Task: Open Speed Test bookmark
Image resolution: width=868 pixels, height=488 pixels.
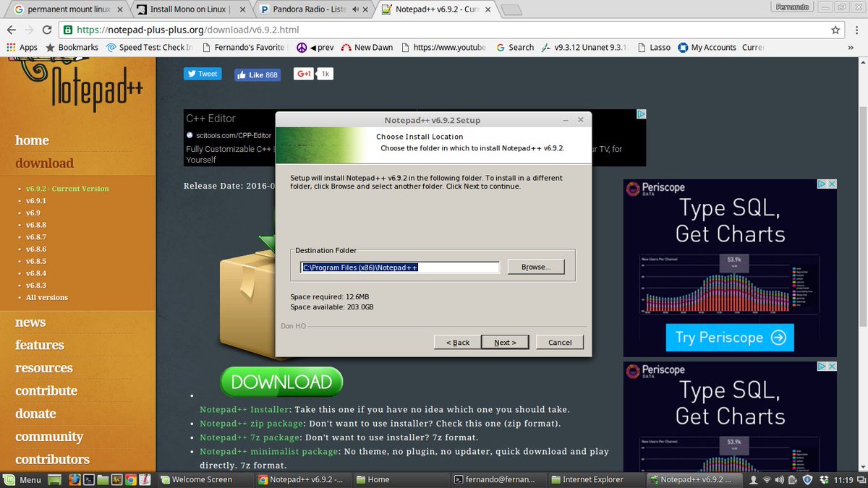Action: [150, 48]
